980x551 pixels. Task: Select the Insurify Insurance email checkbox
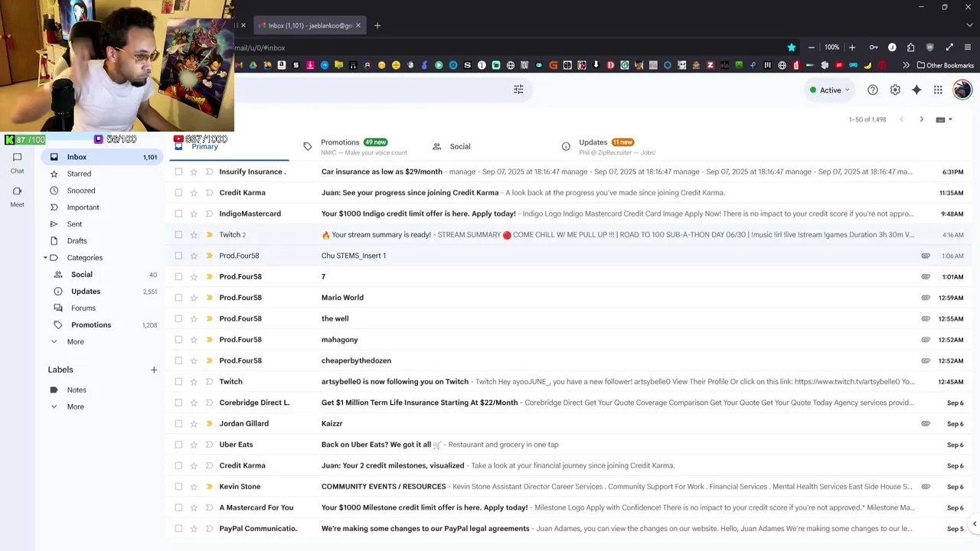178,171
